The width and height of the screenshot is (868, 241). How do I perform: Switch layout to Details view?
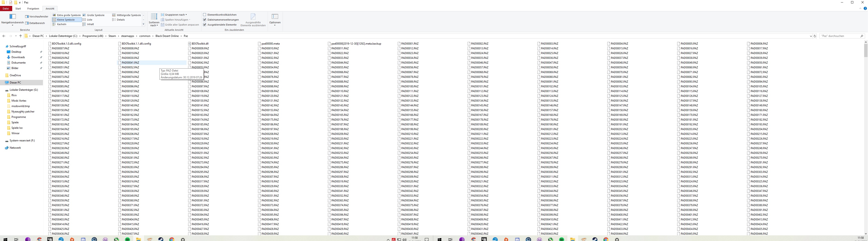click(x=120, y=20)
